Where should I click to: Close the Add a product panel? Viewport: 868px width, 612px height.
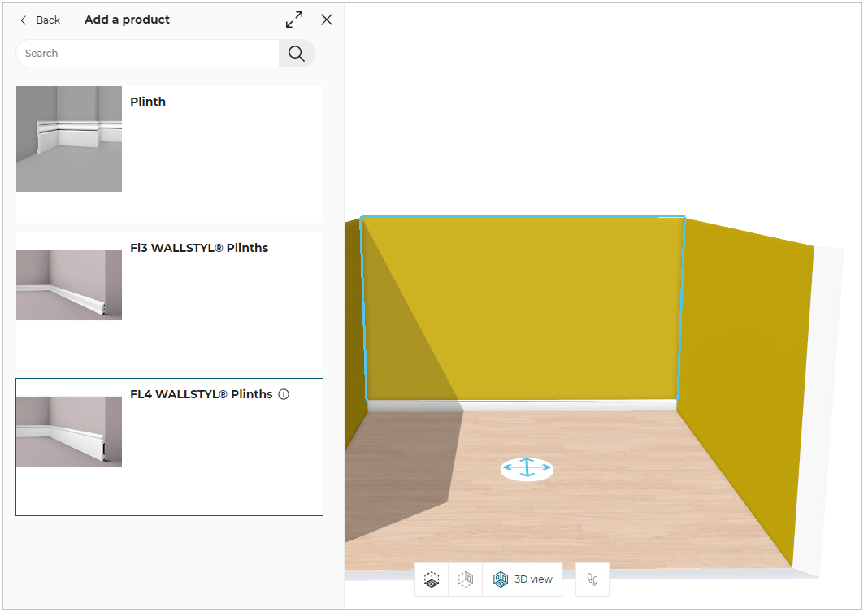(327, 20)
